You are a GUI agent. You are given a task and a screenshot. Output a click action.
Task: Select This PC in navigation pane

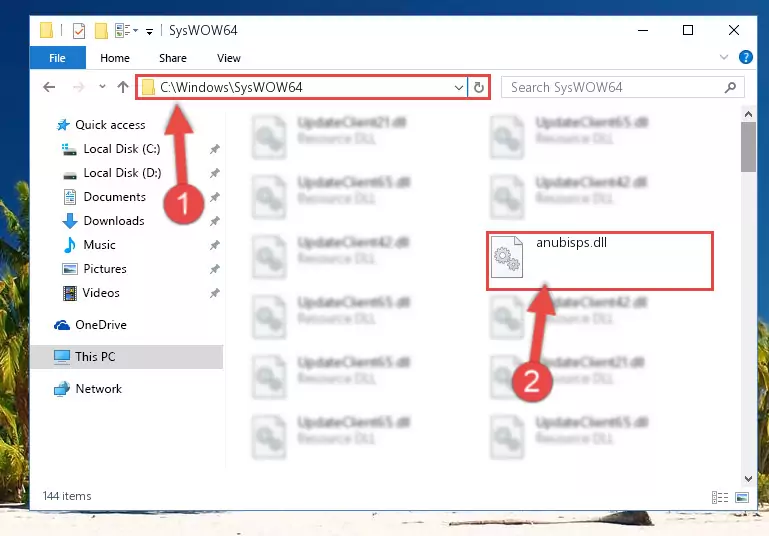(127, 357)
